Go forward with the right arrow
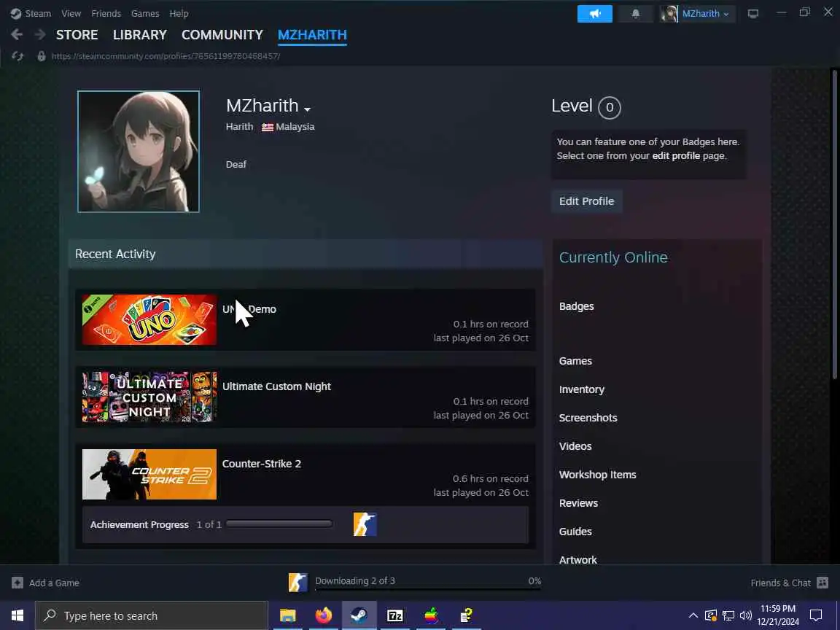The image size is (840, 630). pos(39,35)
